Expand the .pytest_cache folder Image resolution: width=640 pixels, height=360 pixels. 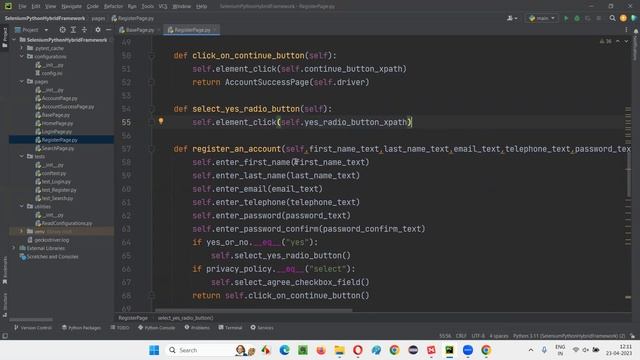point(22,48)
